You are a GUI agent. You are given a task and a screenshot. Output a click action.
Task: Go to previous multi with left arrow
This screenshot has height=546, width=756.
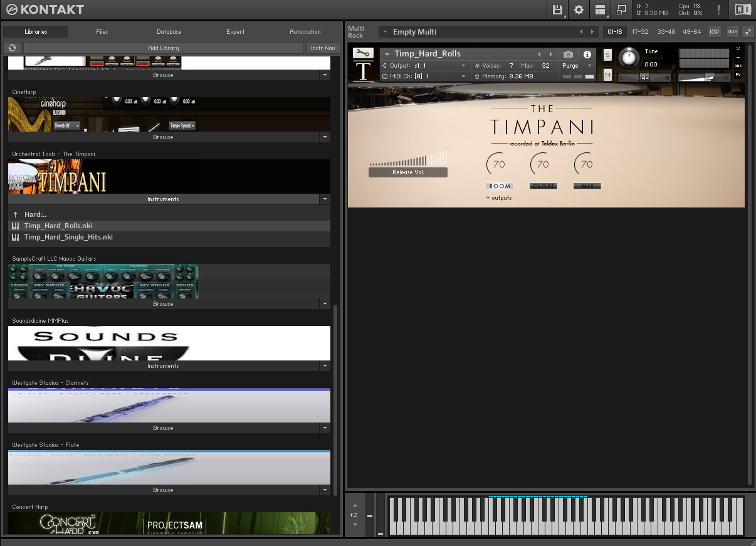[581, 31]
